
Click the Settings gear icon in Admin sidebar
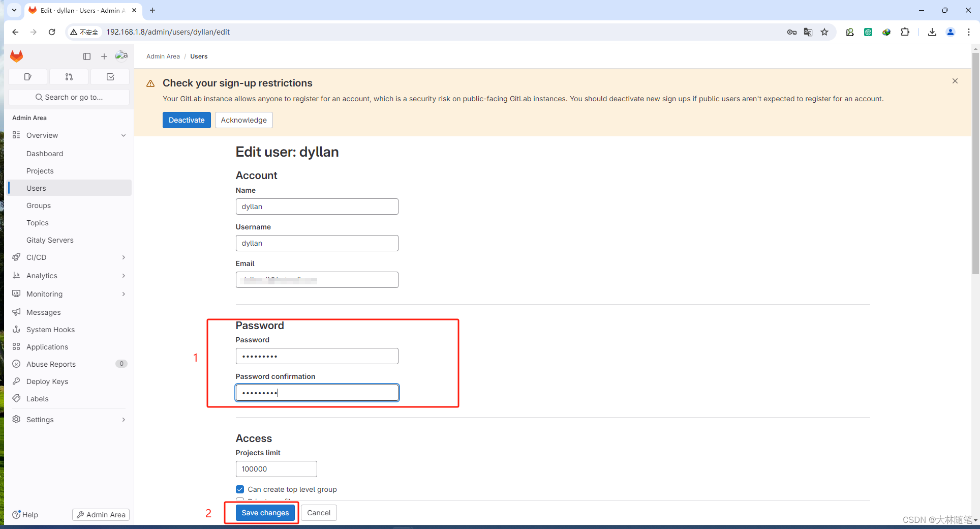click(17, 419)
